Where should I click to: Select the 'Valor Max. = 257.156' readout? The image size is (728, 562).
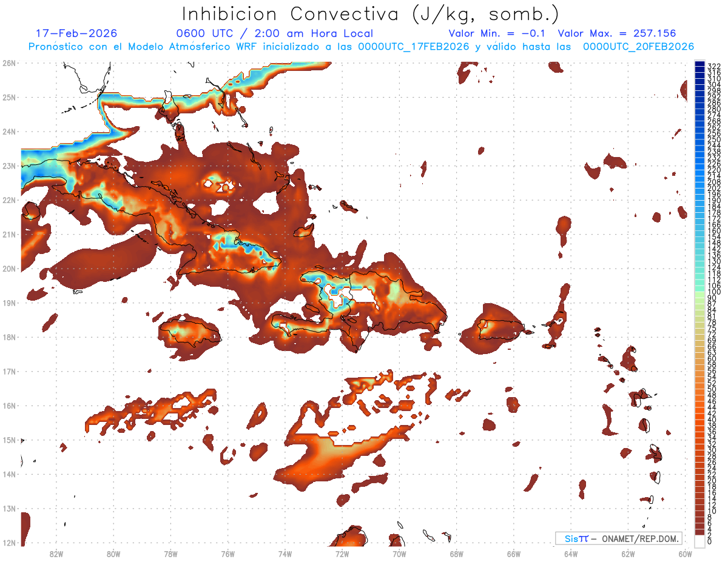click(x=617, y=33)
